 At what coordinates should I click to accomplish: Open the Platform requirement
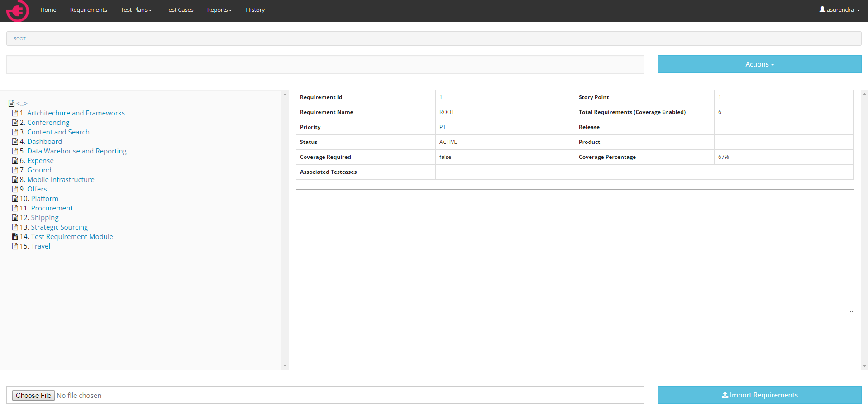point(45,199)
